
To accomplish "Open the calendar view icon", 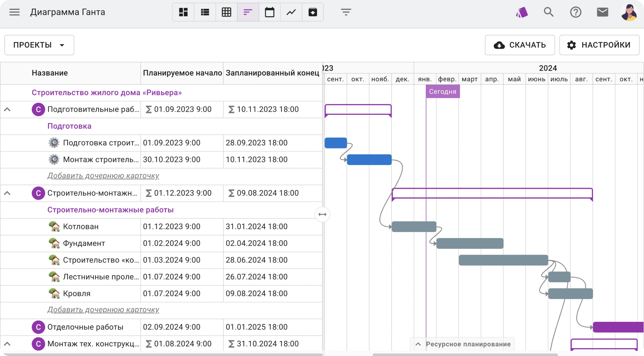I will point(269,12).
